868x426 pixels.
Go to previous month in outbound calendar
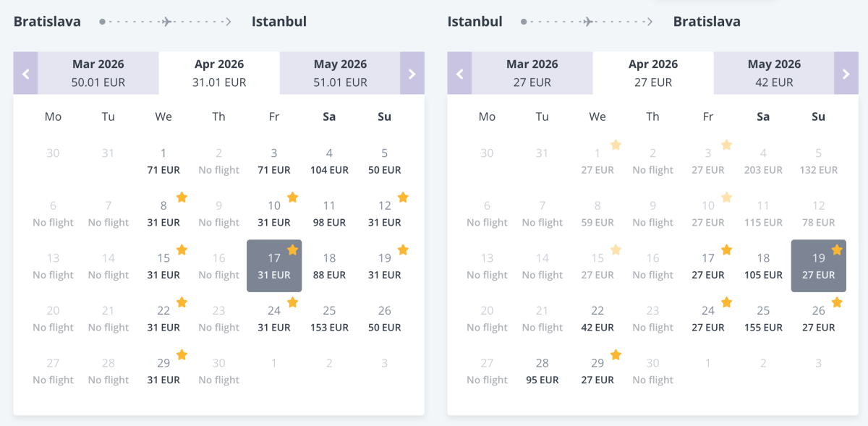point(25,73)
